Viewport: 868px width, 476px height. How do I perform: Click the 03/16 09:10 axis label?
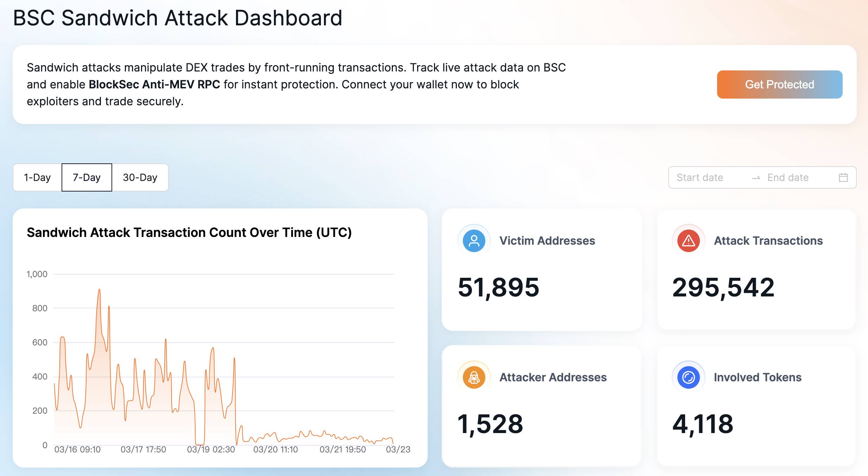pyautogui.click(x=77, y=450)
